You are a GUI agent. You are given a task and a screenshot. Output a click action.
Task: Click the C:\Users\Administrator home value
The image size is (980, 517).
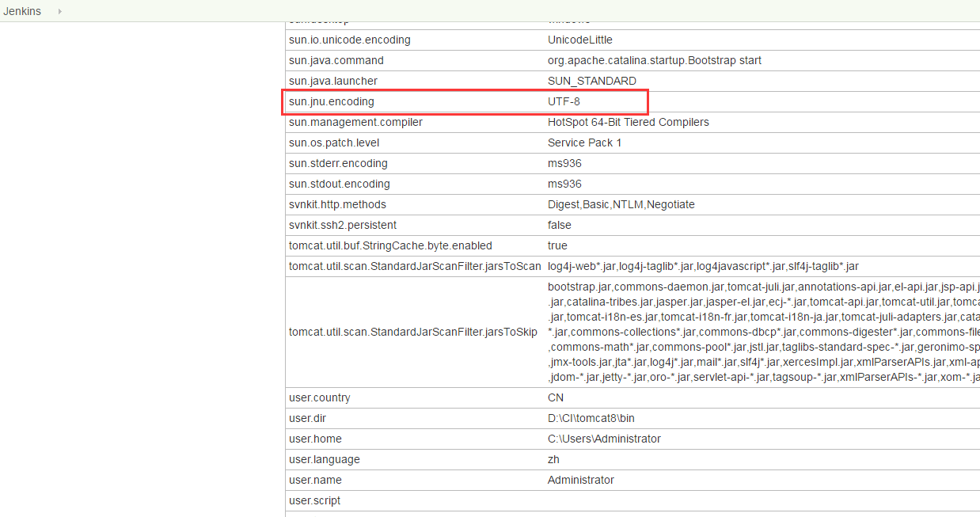point(604,439)
